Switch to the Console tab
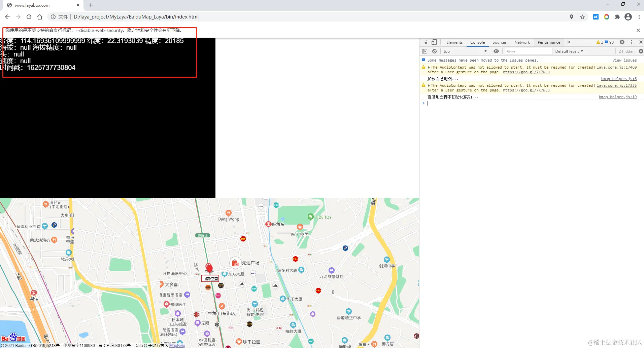The image size is (644, 348). (477, 42)
